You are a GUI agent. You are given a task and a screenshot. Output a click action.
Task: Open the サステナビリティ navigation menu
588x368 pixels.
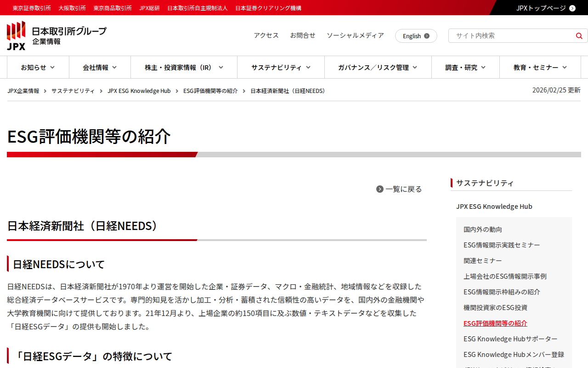(x=281, y=68)
